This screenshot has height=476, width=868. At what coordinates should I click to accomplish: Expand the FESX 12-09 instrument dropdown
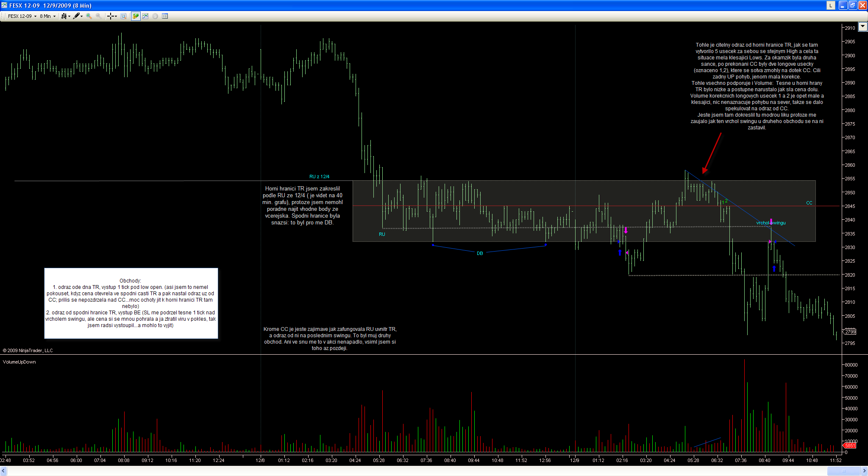pos(35,16)
